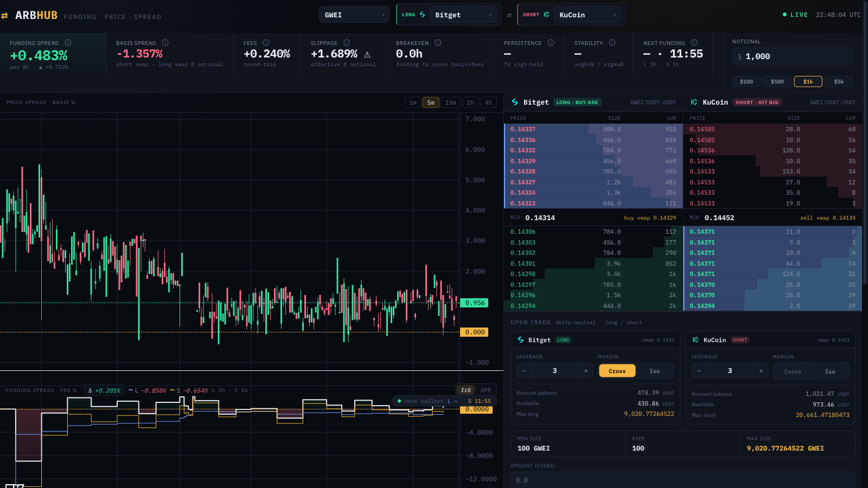
Task: Click Bitget ask row at 0.14323
Action: (x=593, y=203)
